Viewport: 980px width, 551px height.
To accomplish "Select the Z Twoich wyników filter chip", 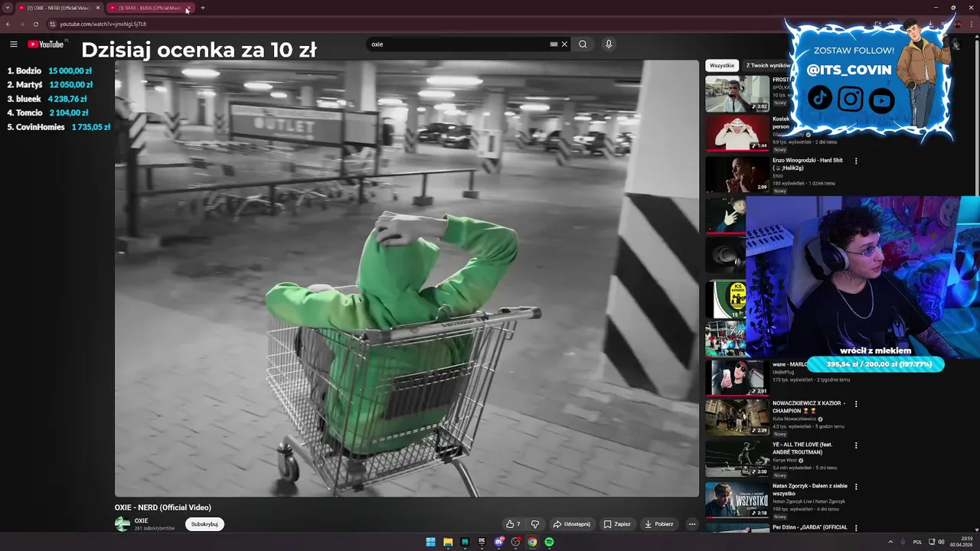I will coord(768,66).
